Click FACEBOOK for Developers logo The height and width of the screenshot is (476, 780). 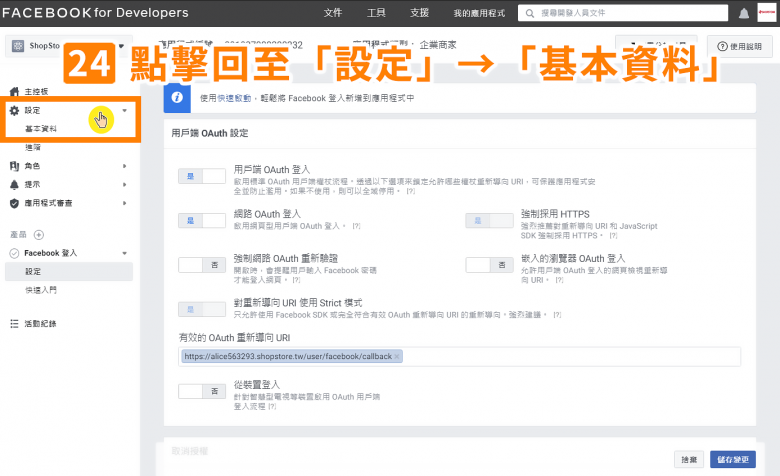point(95,13)
